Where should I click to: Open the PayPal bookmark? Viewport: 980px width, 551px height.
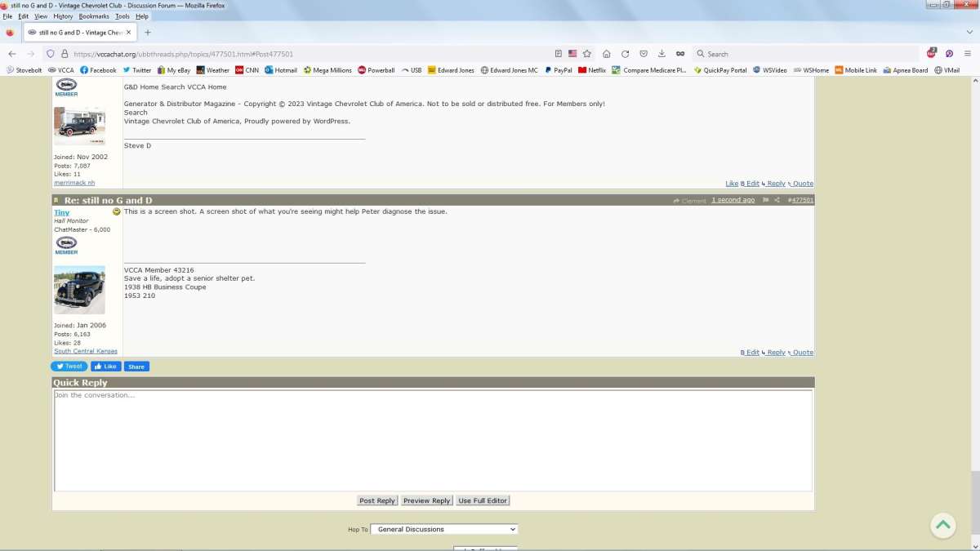pyautogui.click(x=559, y=70)
